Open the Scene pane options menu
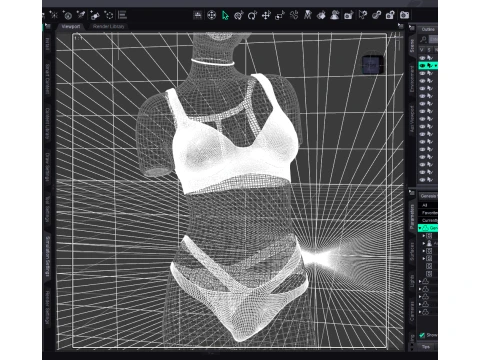This screenshot has height=360, width=480. click(x=412, y=27)
